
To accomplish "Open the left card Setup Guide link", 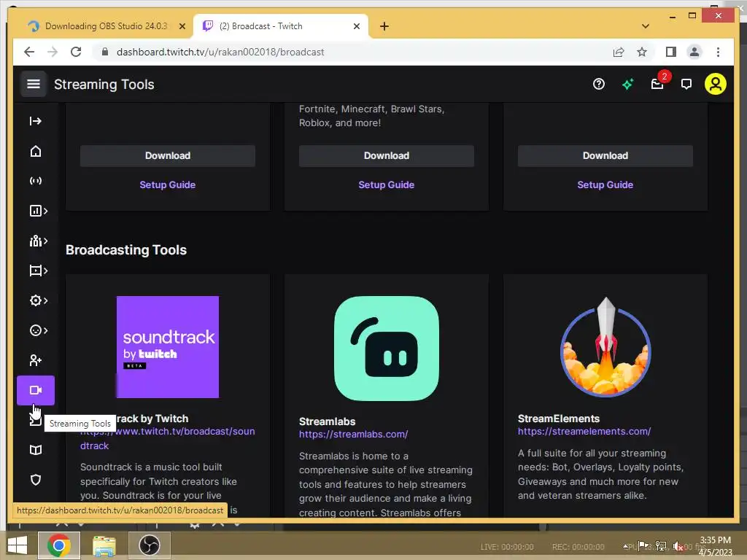I will pyautogui.click(x=168, y=184).
